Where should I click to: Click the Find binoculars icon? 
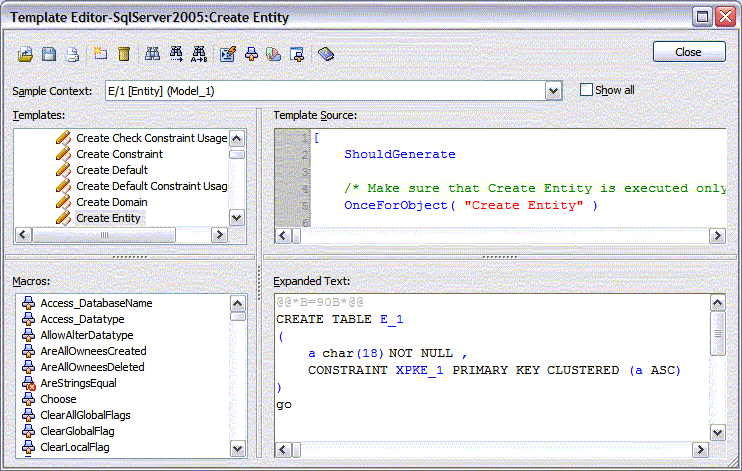click(153, 54)
